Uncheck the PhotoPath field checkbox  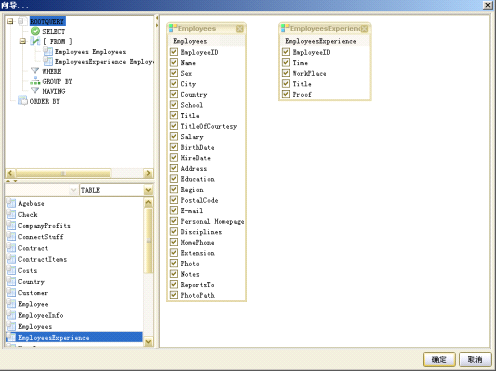pyautogui.click(x=174, y=295)
